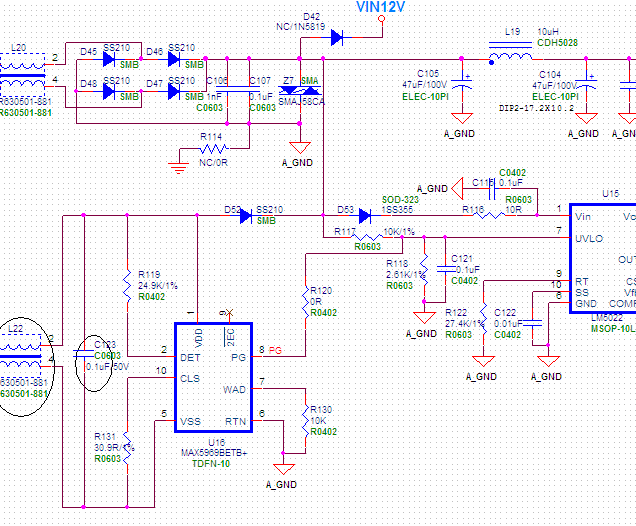Click the UVLO pin label on U15
The image size is (636, 526).
pyautogui.click(x=589, y=238)
